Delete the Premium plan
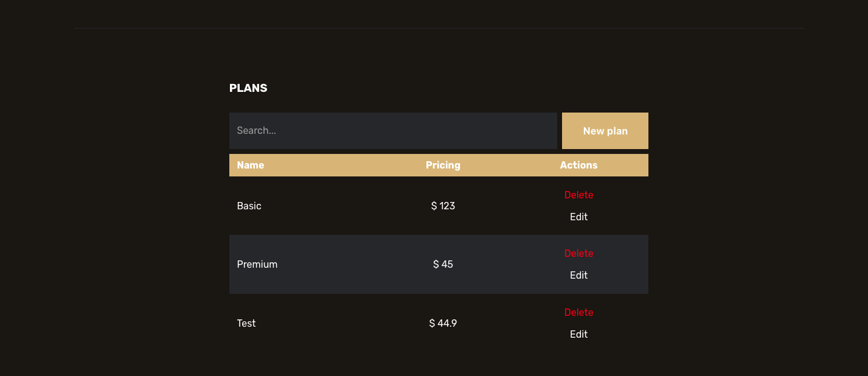868x376 pixels. pyautogui.click(x=578, y=254)
